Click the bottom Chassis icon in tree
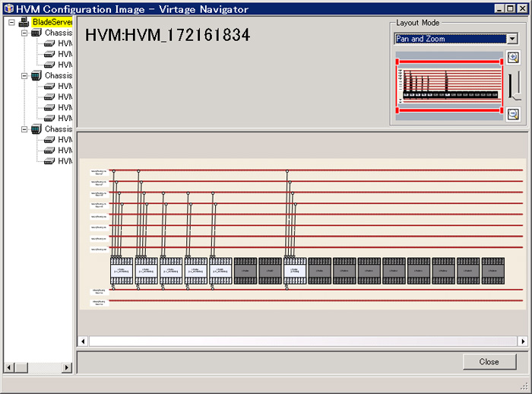The width and height of the screenshot is (532, 394). click(36, 129)
